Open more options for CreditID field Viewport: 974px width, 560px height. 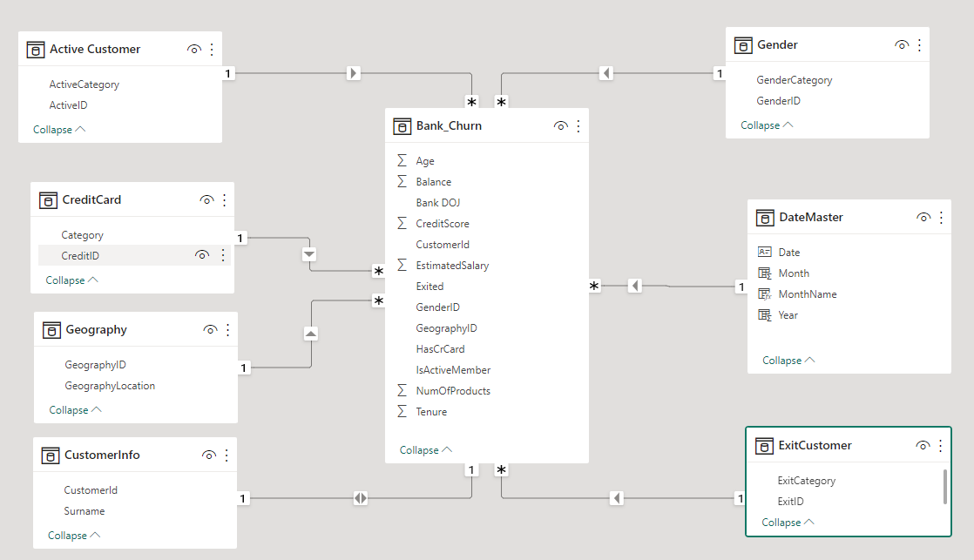pos(223,255)
